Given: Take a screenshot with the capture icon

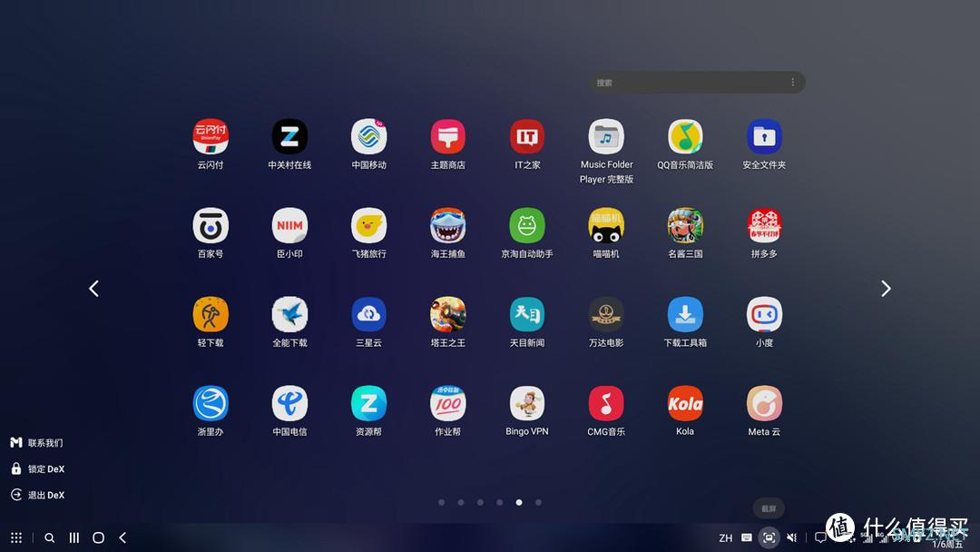Looking at the screenshot, I should 769,537.
